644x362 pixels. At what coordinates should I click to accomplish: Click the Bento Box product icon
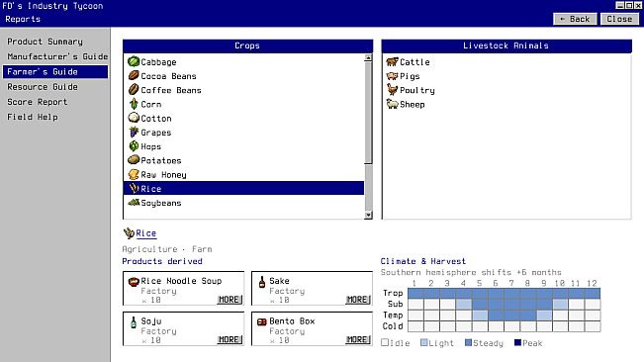(262, 321)
